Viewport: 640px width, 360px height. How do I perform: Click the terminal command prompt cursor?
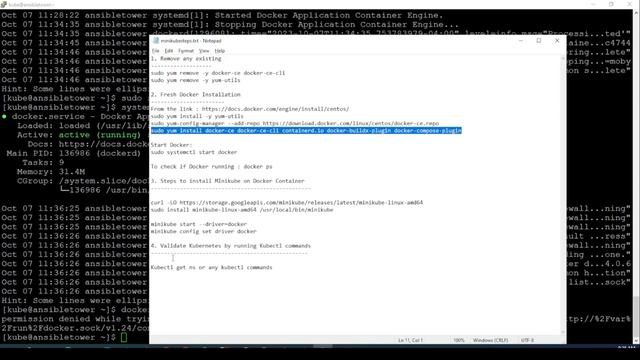pos(124,338)
